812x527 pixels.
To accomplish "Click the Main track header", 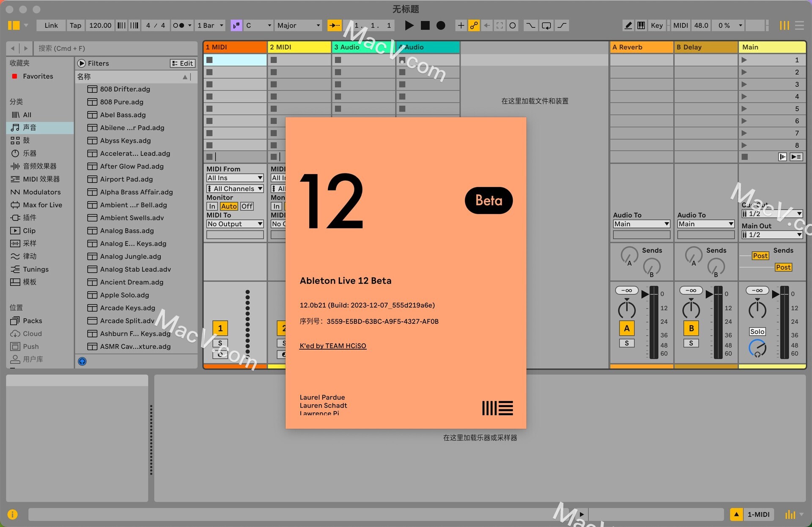I will (x=772, y=47).
